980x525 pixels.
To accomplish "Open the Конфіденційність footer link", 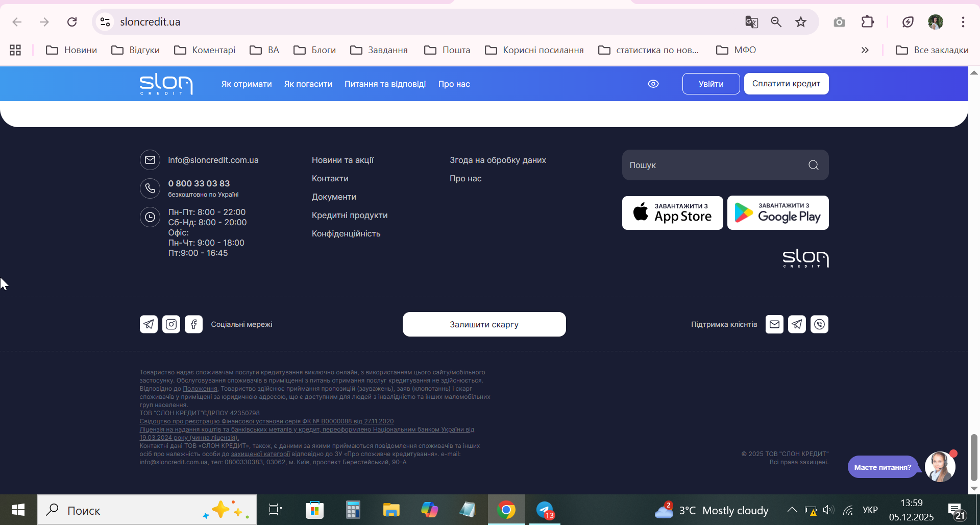I will 346,233.
